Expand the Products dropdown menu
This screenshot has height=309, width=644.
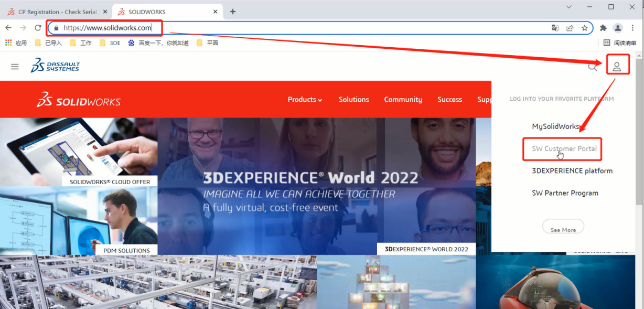click(305, 100)
